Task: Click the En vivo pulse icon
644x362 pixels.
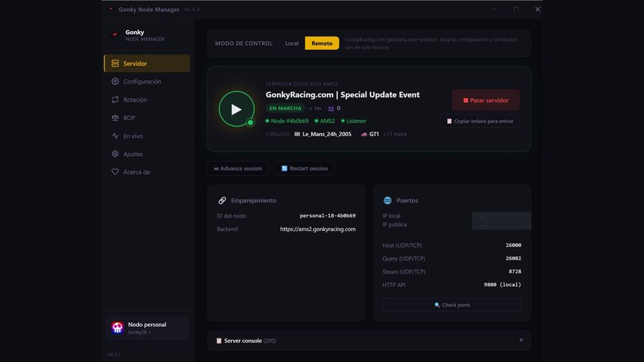Action: [115, 136]
